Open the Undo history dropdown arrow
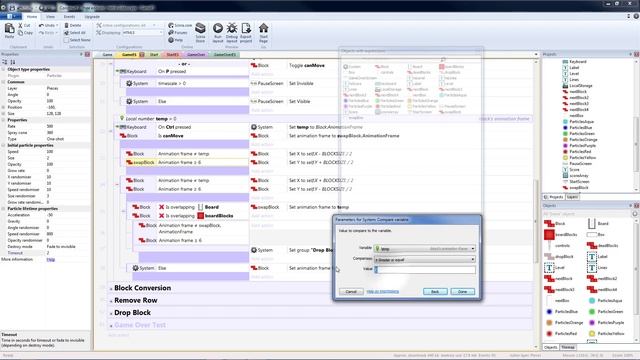This screenshot has width=640, height=360. pyautogui.click(x=57, y=25)
